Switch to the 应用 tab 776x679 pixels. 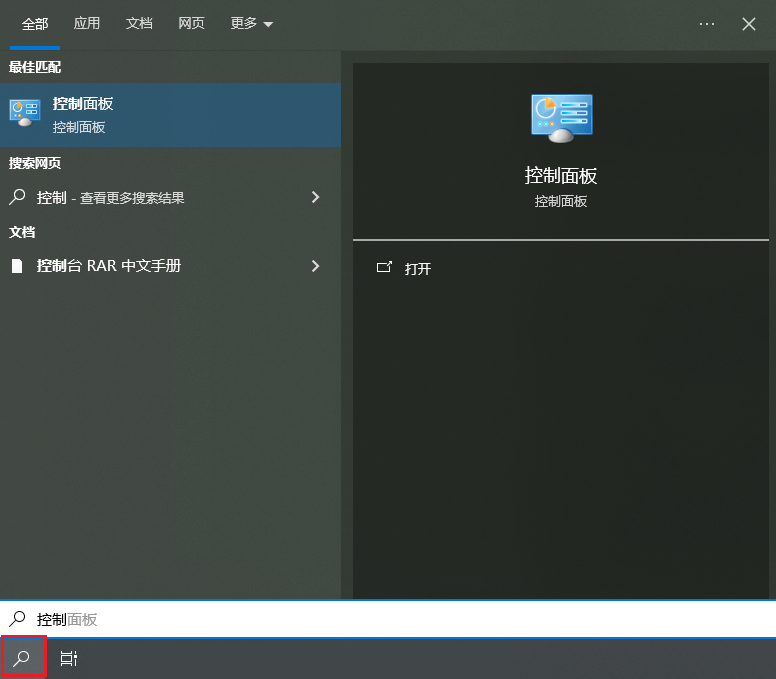click(x=87, y=24)
